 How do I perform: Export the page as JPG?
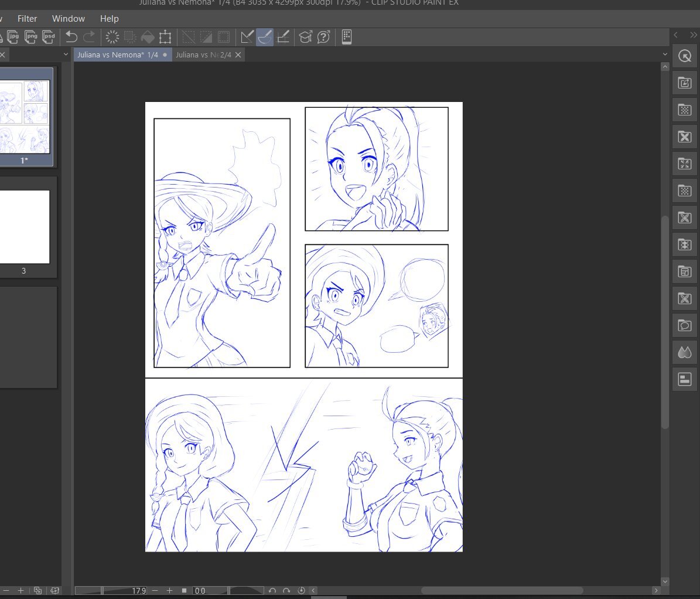[13, 36]
